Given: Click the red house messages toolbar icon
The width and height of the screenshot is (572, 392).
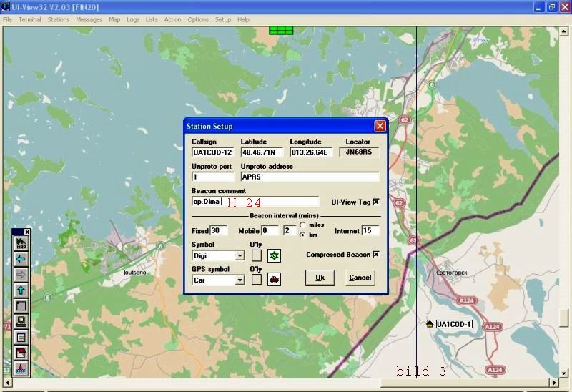Looking at the screenshot, I should [x=21, y=353].
